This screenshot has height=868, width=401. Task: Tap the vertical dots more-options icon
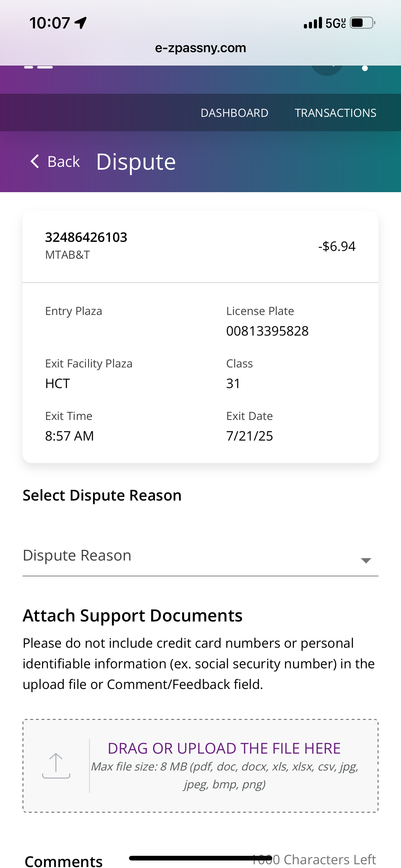365,68
